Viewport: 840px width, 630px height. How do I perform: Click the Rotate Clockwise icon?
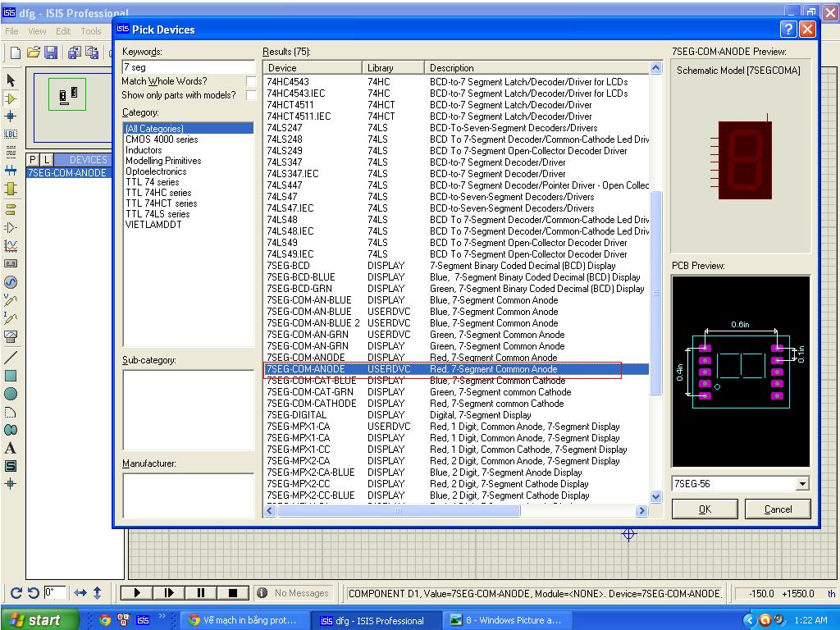[x=16, y=592]
